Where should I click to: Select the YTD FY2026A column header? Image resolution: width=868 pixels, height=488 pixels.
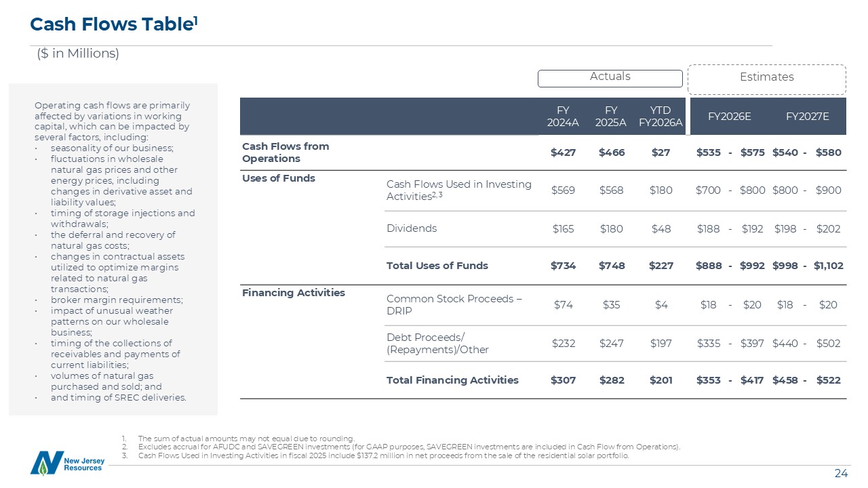point(660,117)
